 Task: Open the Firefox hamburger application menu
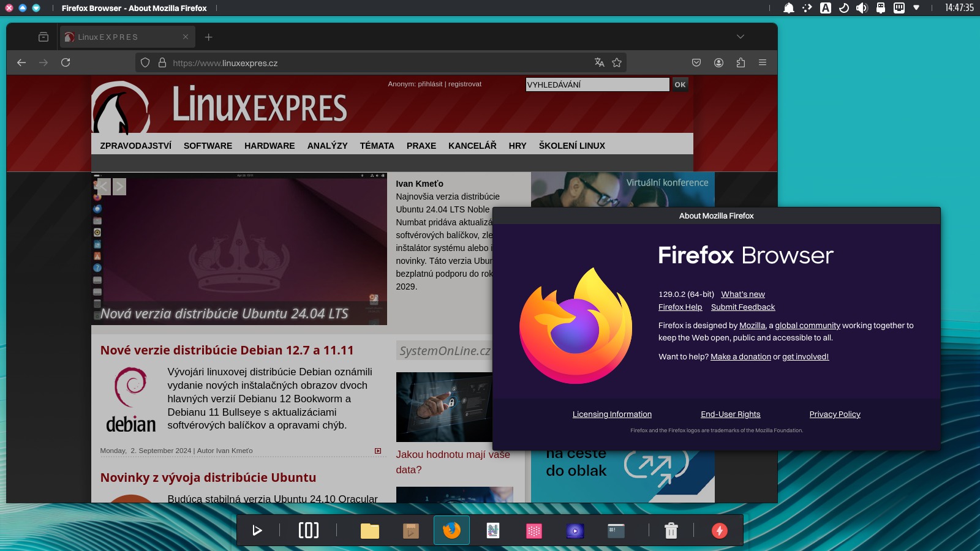763,62
